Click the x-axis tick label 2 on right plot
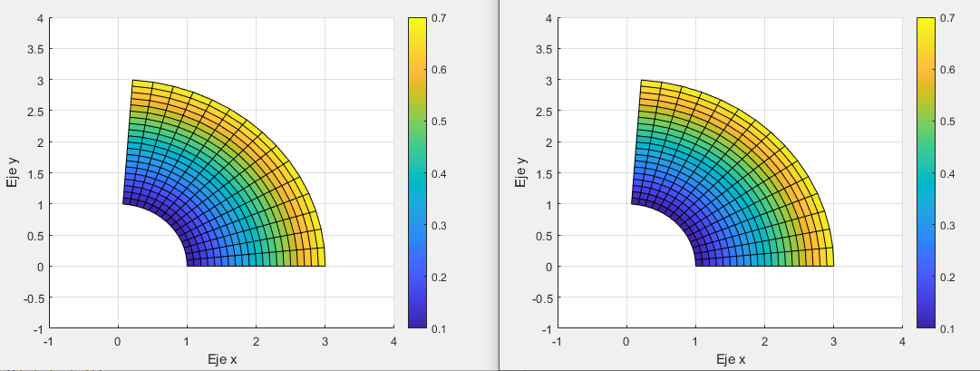 pos(763,342)
